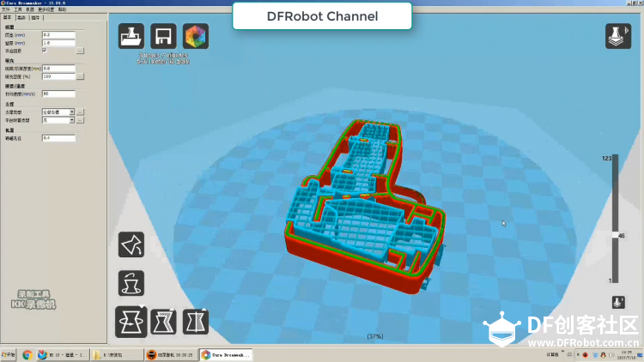Viewport: 644px width, 362px height.
Task: Switch to the 高级 settings tab
Action: (x=21, y=18)
